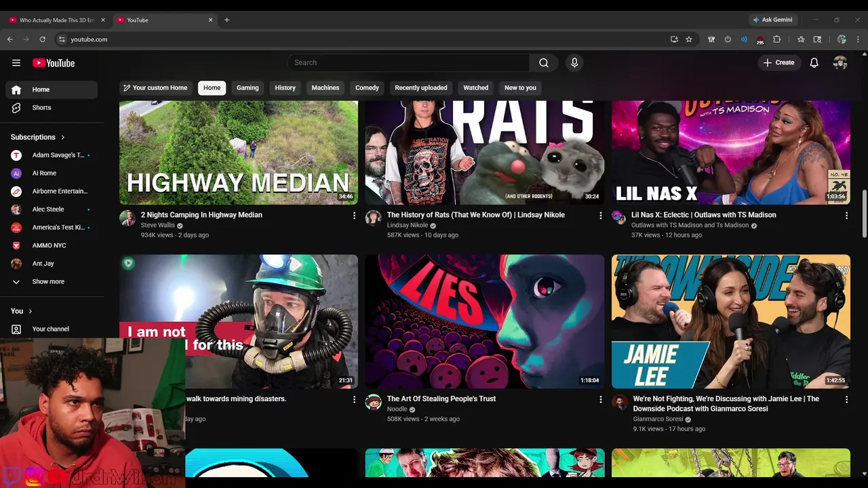The height and width of the screenshot is (488, 868).
Task: Open YouTube account avatar menu
Action: (840, 63)
